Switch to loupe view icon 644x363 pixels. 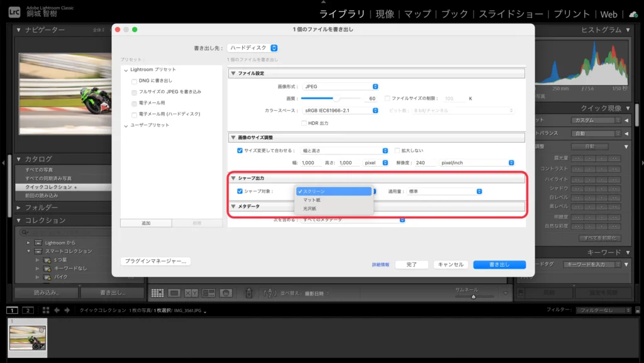175,293
